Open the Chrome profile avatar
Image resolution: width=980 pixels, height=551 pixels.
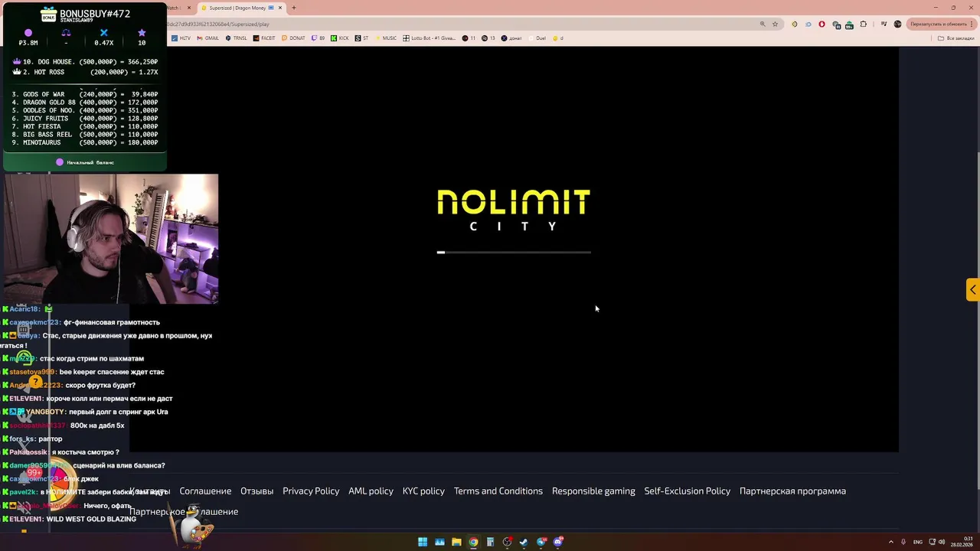click(x=897, y=24)
